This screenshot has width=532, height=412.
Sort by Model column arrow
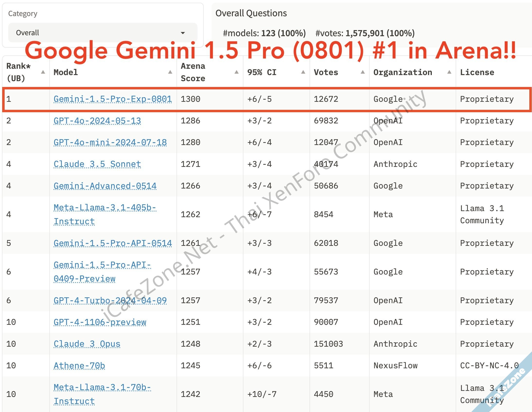(170, 72)
